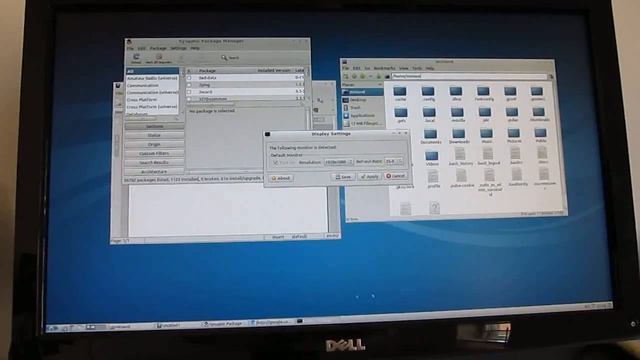The image size is (640, 360).
Task: Click the Architecture button in Synaptic
Action: pos(154,171)
